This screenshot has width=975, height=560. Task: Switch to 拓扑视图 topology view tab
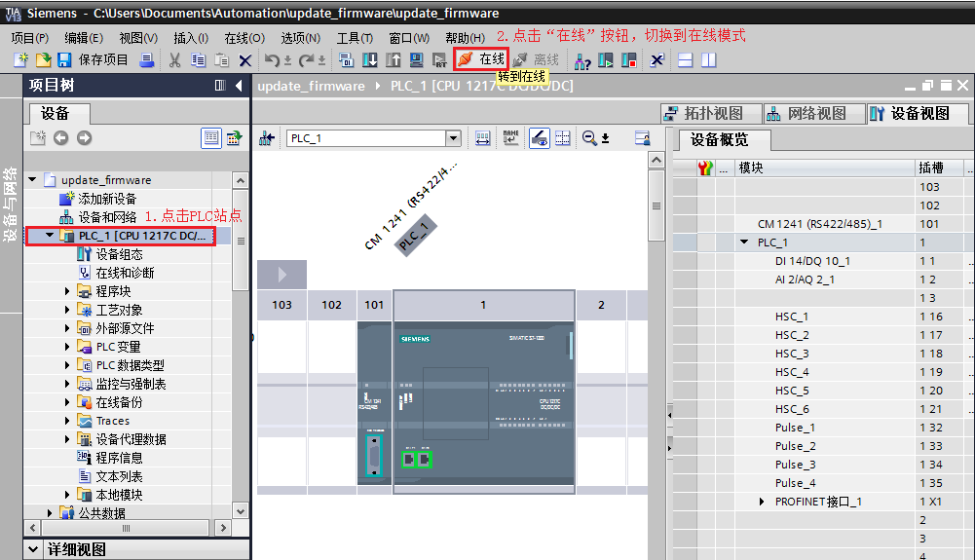(x=711, y=113)
